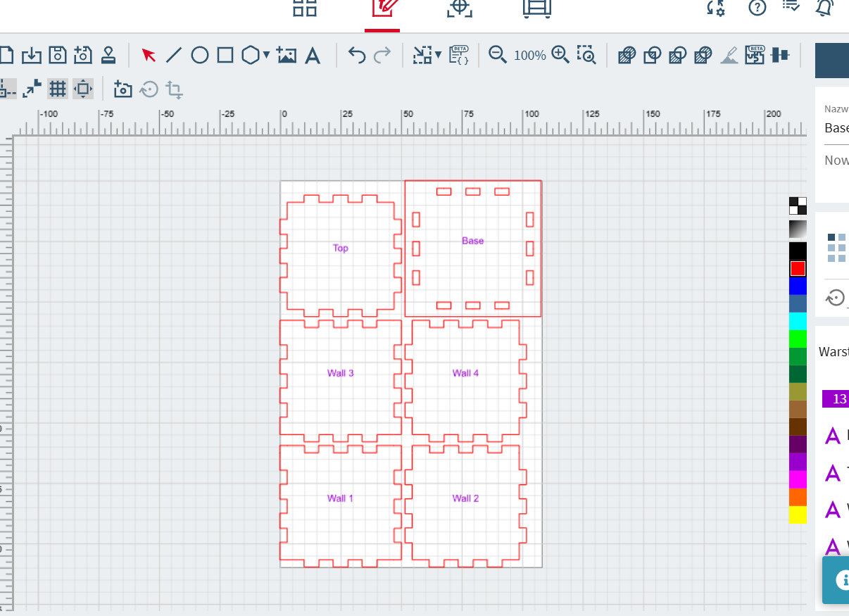Screen dimensions: 849x616
Task: Click the greyed-out brush tool icon
Action: click(x=729, y=55)
